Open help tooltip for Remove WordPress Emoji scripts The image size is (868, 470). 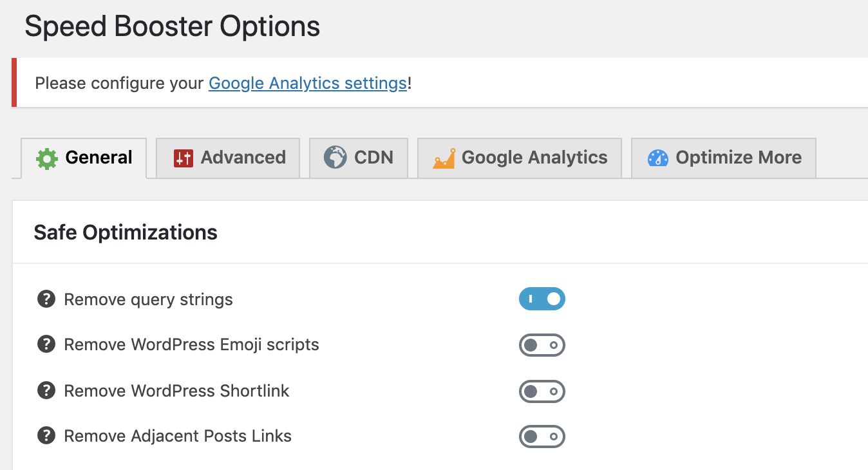tap(46, 344)
